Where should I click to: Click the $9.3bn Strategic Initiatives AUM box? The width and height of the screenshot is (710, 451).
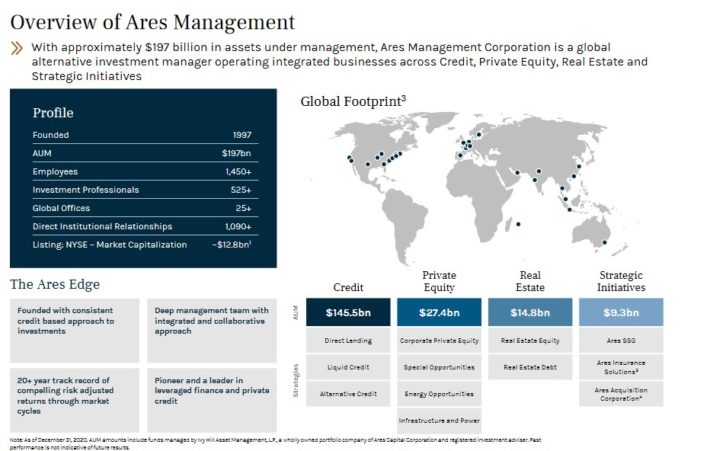[x=621, y=312]
